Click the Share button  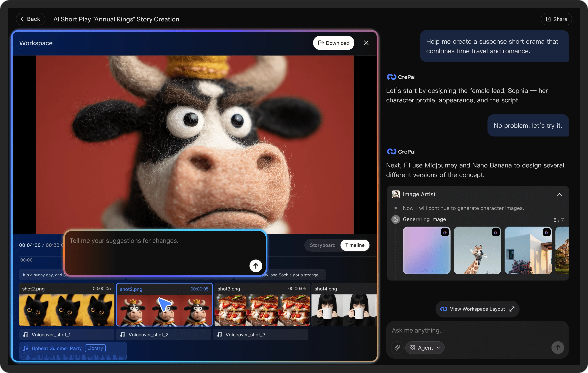pyautogui.click(x=556, y=19)
